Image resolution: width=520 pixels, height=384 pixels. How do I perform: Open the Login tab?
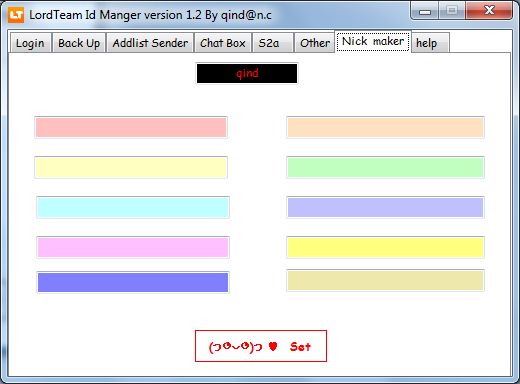30,43
